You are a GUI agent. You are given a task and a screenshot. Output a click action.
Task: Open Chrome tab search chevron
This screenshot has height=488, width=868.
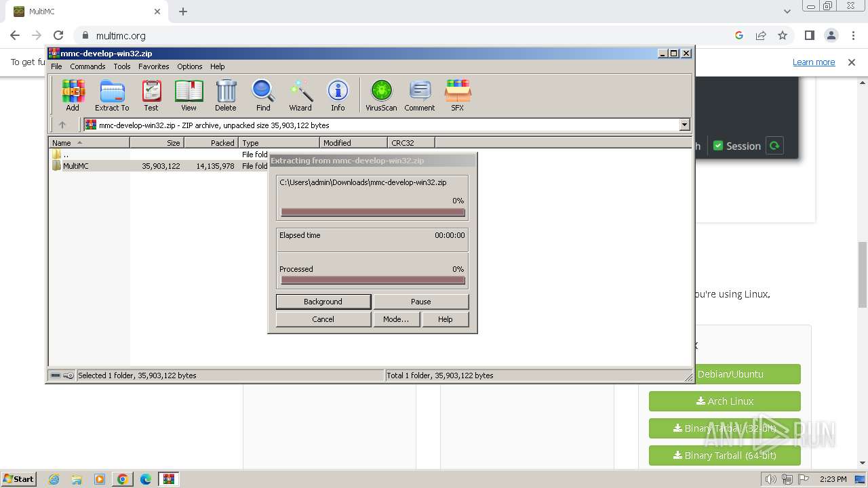(787, 12)
